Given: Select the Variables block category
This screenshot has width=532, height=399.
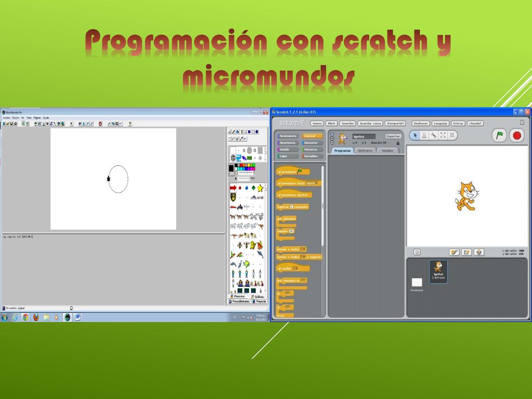Looking at the screenshot, I should pyautogui.click(x=312, y=156).
